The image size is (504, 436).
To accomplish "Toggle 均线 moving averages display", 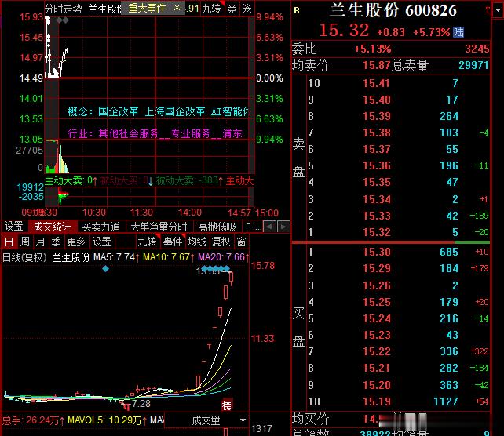I will (x=197, y=242).
